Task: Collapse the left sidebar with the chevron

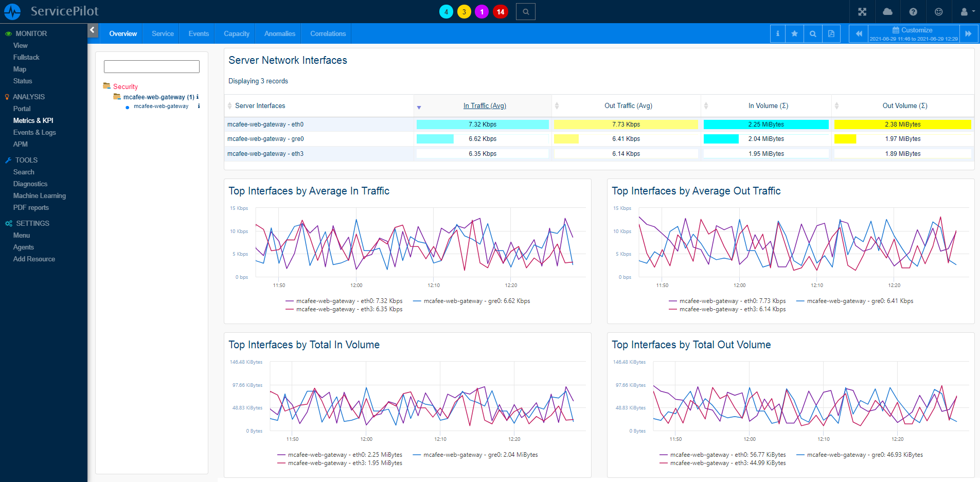Action: tap(93, 30)
